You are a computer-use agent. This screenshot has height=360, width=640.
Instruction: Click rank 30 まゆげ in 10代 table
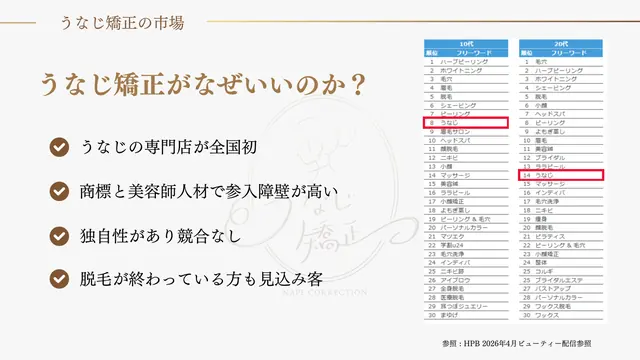pos(466,315)
